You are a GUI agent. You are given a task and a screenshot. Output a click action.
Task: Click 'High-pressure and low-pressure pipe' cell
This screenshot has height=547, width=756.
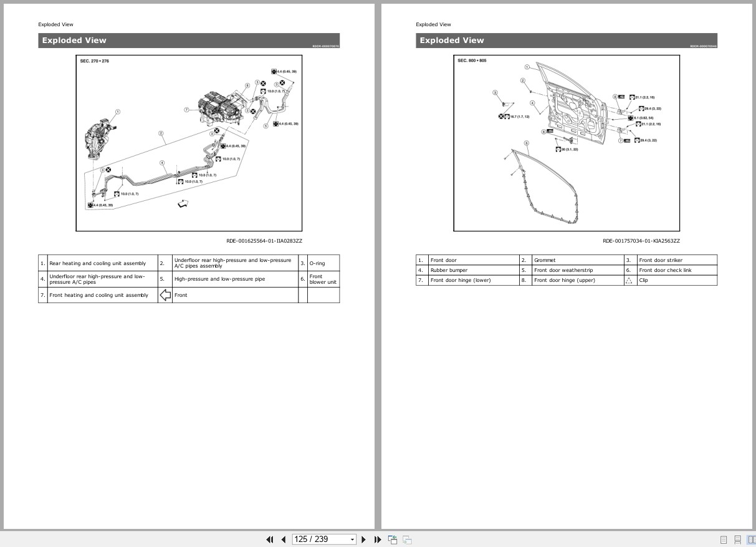tap(235, 279)
